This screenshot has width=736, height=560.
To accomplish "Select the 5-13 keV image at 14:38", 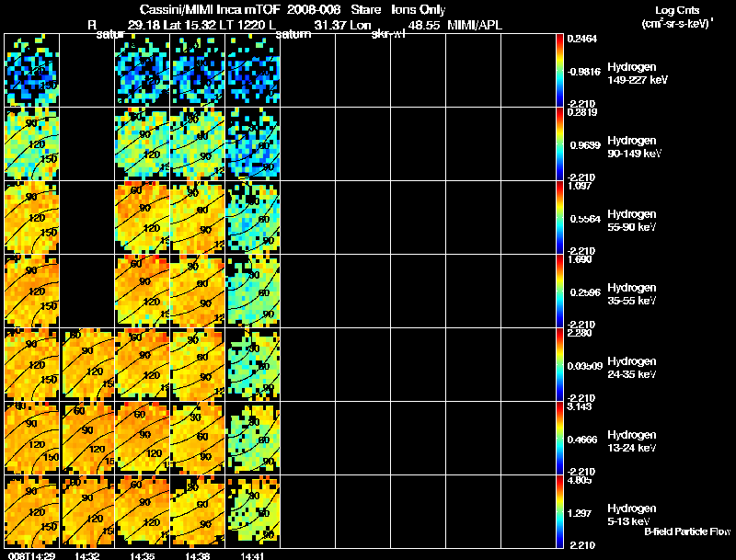I will point(198,511).
